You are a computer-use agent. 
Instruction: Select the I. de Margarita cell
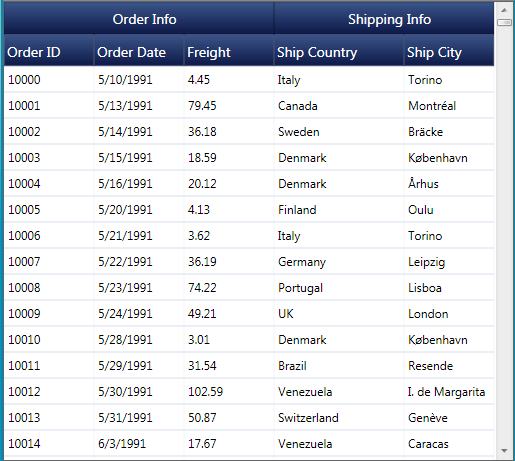click(449, 391)
